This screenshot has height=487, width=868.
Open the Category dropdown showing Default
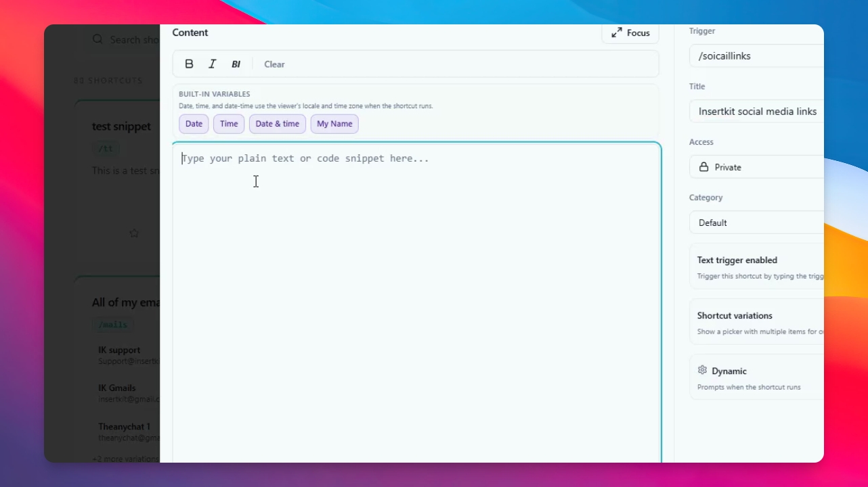coord(756,223)
